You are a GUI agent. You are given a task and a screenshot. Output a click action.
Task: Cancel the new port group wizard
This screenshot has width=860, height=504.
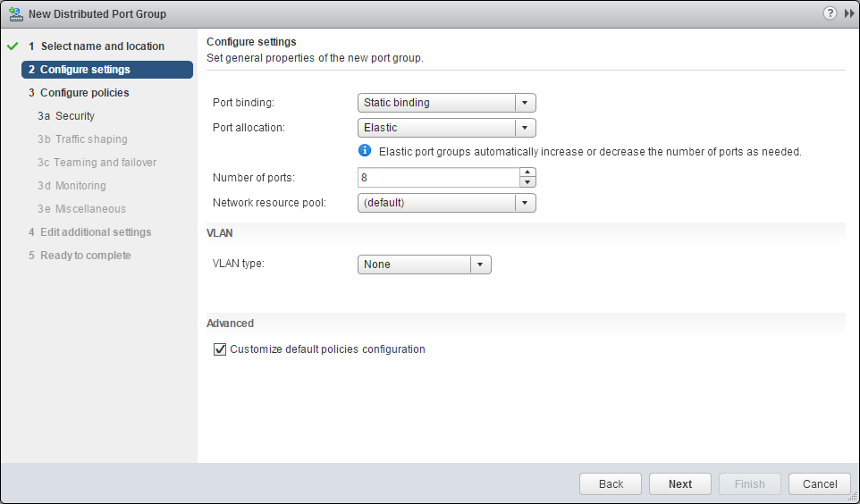[819, 483]
